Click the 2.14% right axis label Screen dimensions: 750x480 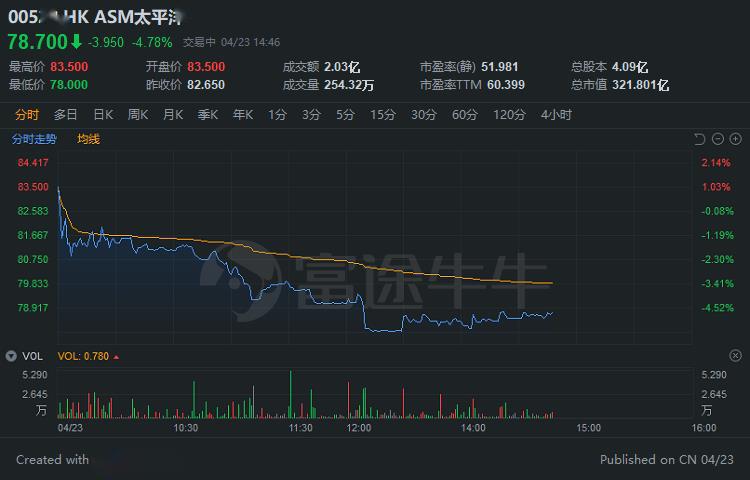coord(716,163)
